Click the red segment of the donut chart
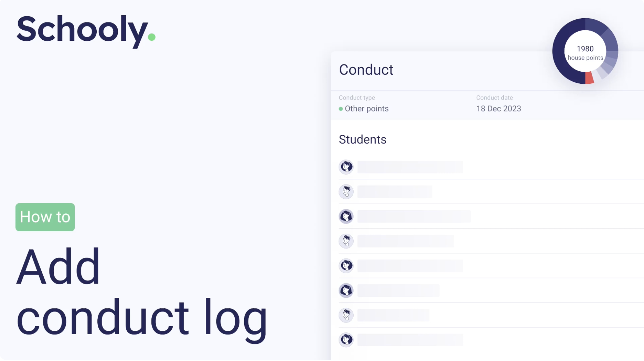The height and width of the screenshot is (361, 644). point(589,78)
